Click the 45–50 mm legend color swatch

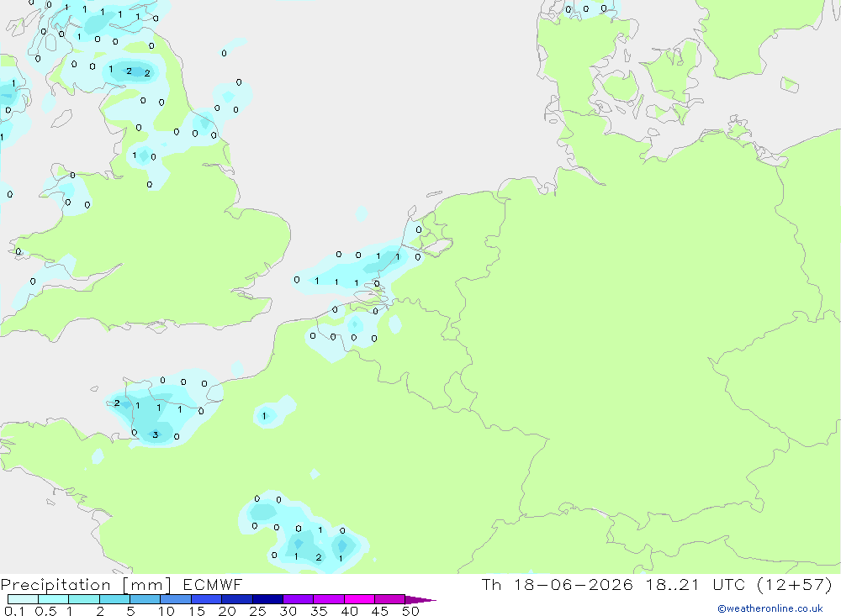pyautogui.click(x=389, y=599)
